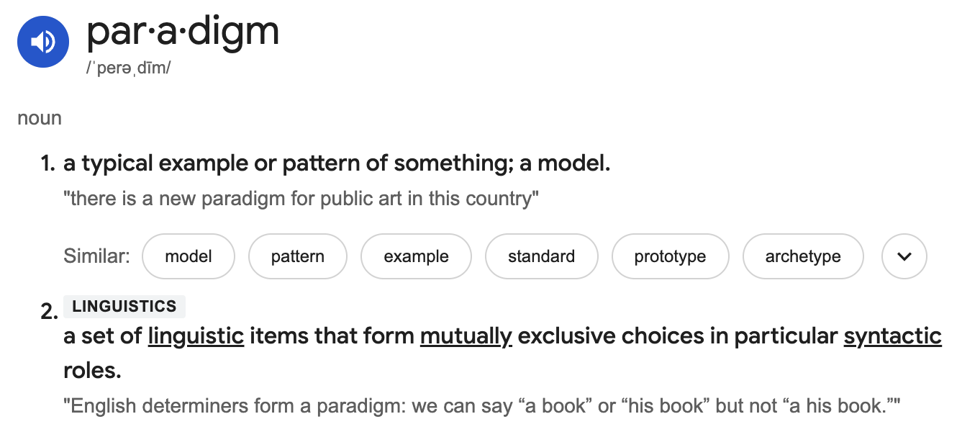Screen dimensions: 980x432
Task: Pick the "prototype" synonym chip
Action: click(670, 256)
